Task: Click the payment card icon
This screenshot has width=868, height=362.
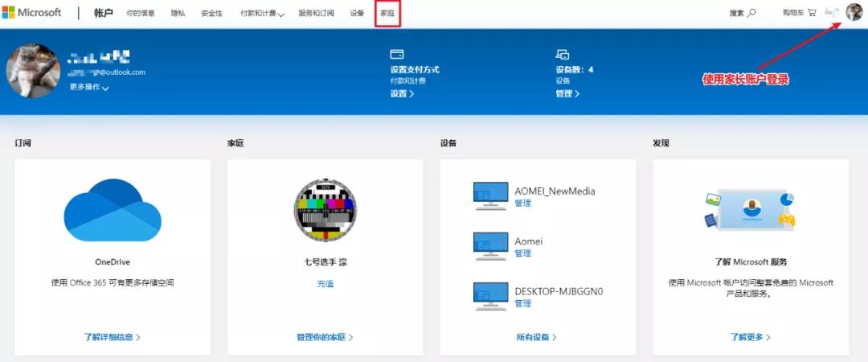Action: (396, 54)
